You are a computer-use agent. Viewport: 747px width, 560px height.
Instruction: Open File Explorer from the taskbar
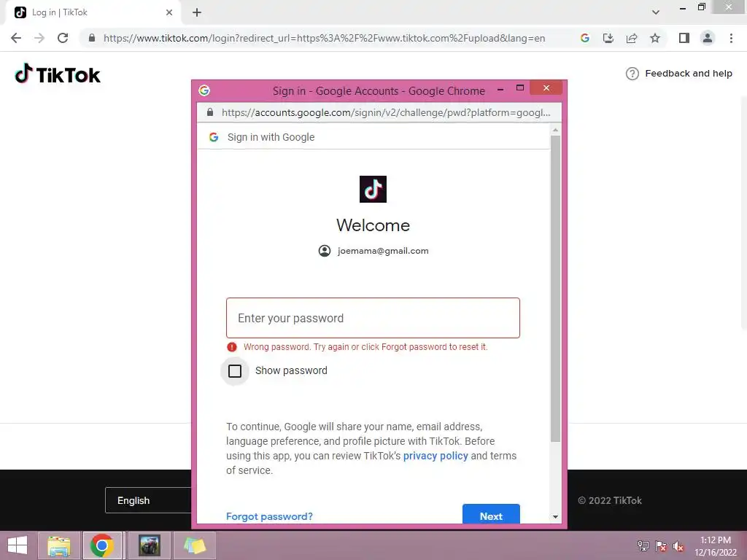click(59, 545)
